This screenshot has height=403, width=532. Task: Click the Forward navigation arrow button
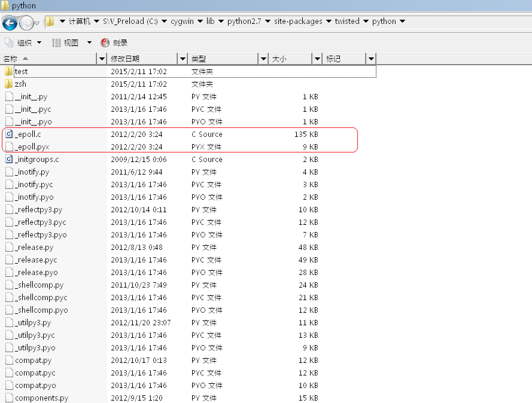click(26, 23)
